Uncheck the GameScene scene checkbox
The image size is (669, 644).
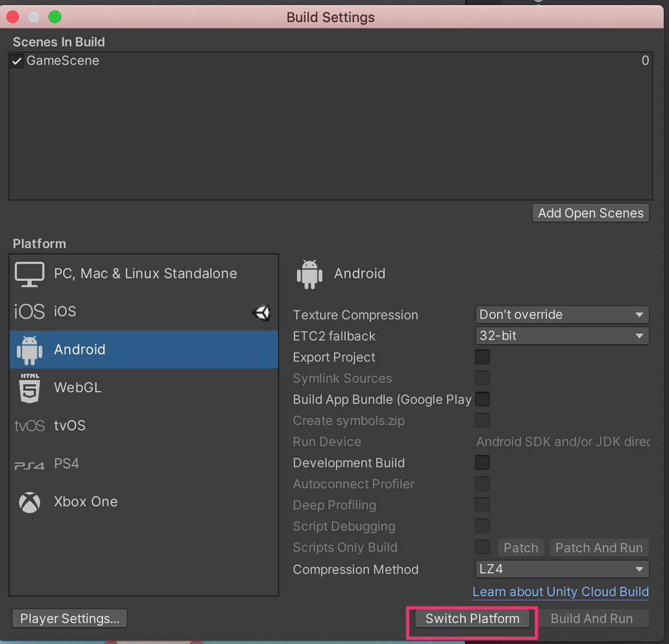pos(17,61)
